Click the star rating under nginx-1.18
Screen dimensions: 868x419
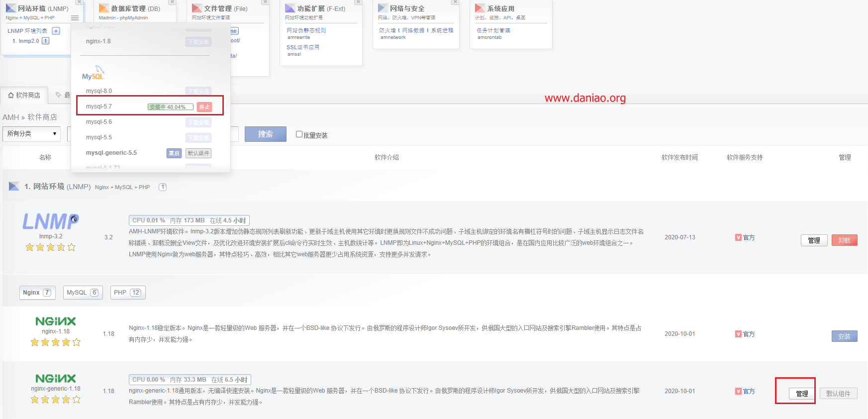point(56,342)
